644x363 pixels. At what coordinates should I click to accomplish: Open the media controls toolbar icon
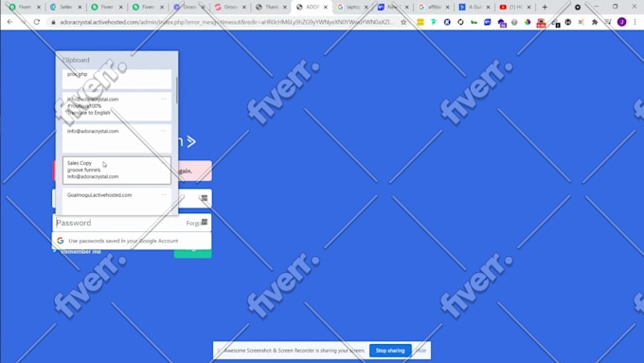pos(608,22)
